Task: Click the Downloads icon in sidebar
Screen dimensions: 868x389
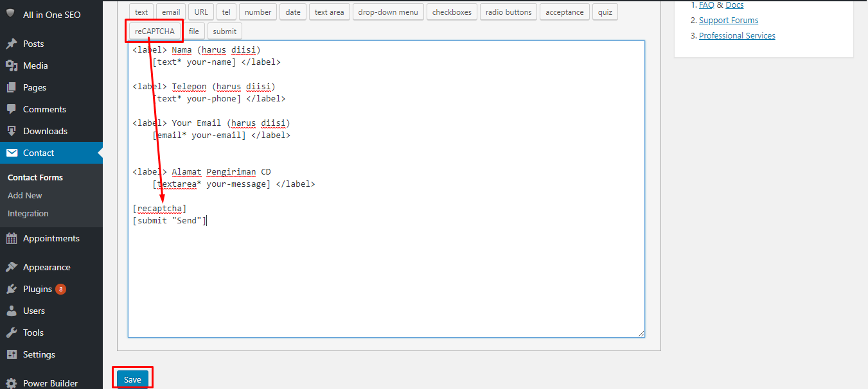Action: [x=12, y=132]
